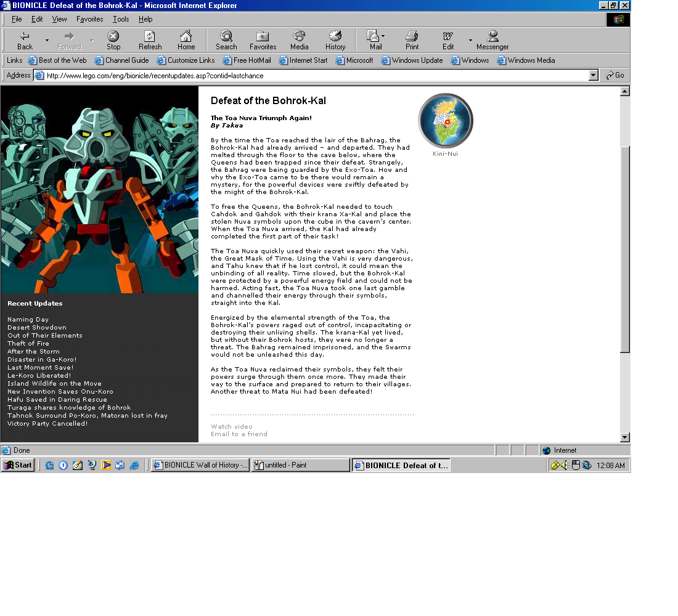Click the Go button beside address bar
The width and height of the screenshot is (678, 616).
(615, 75)
